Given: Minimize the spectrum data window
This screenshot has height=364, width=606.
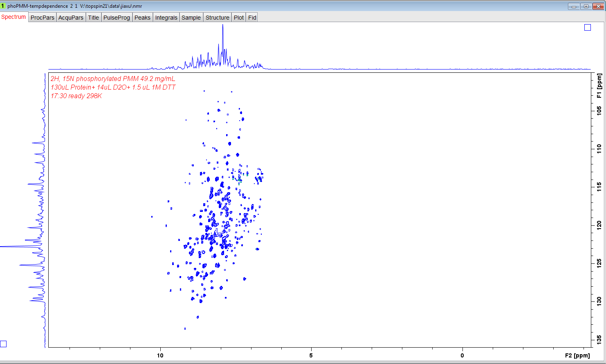Looking at the screenshot, I should 574,6.
